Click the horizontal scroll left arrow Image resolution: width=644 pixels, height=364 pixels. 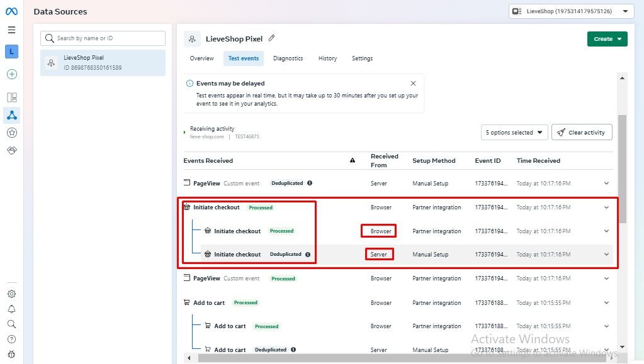[x=189, y=358]
